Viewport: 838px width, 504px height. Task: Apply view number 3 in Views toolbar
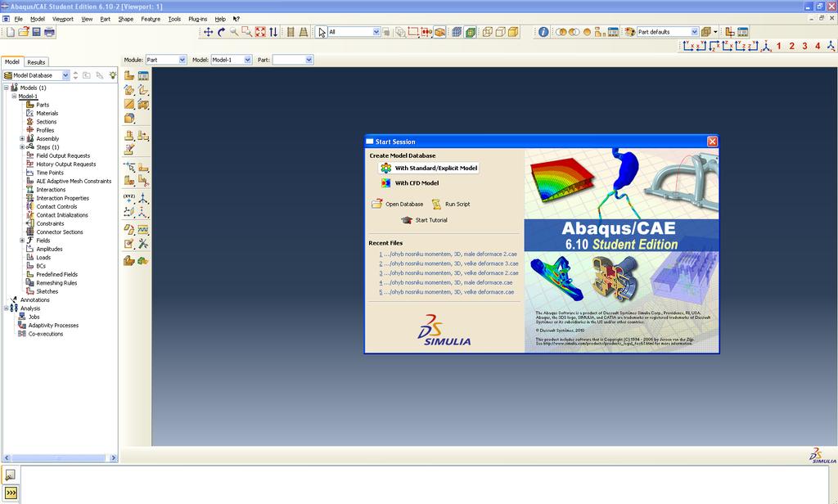[x=805, y=46]
